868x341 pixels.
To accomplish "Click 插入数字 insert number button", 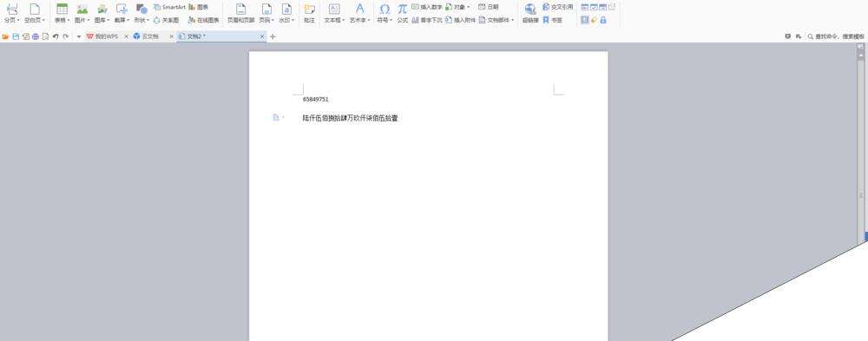I will tap(427, 7).
